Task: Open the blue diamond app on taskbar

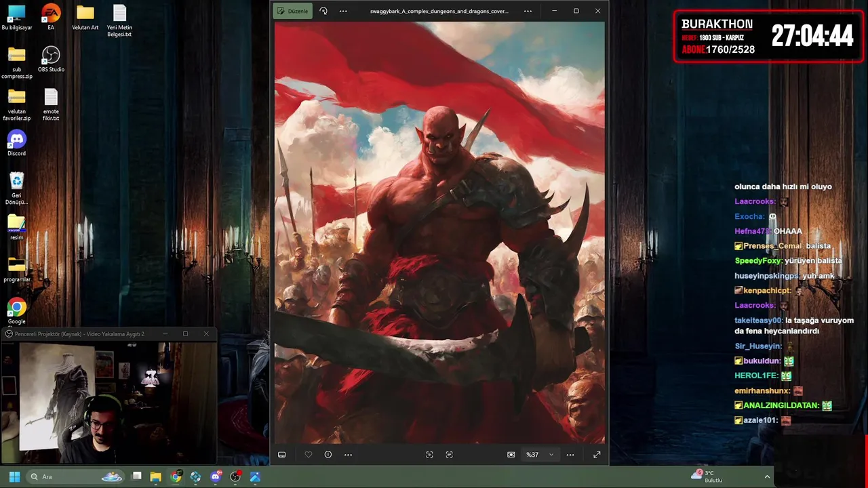Action: click(195, 476)
